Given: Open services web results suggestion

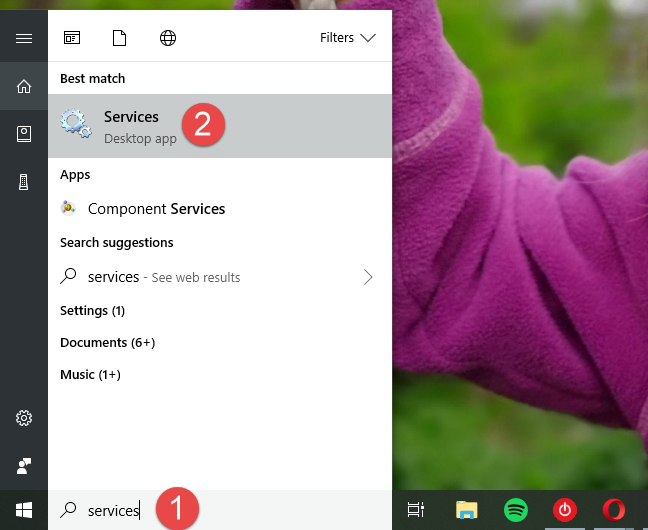Looking at the screenshot, I should [220, 277].
